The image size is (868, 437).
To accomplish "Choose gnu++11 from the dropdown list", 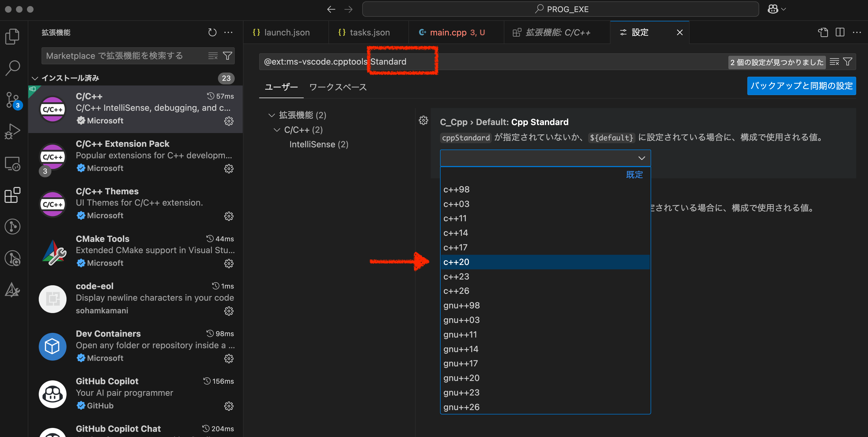I will [x=545, y=334].
